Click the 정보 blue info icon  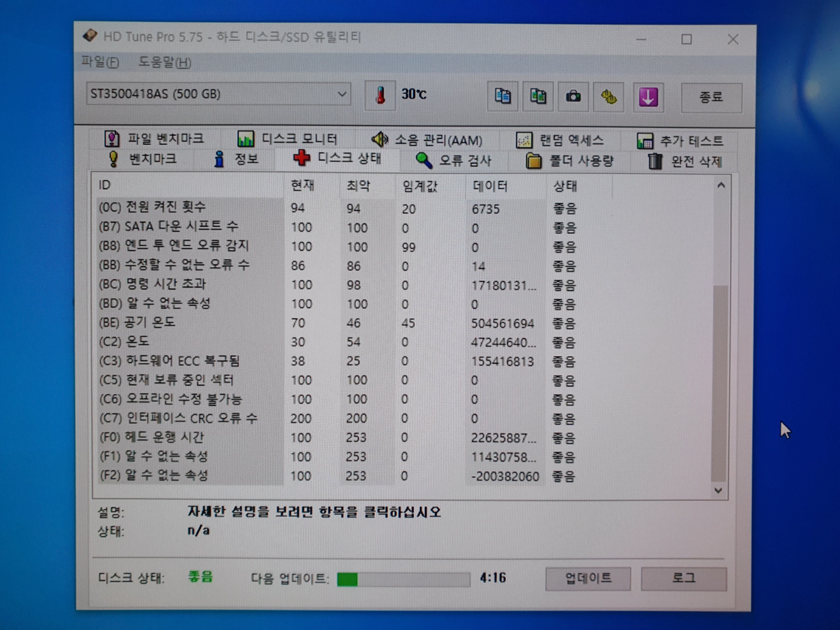(219, 159)
